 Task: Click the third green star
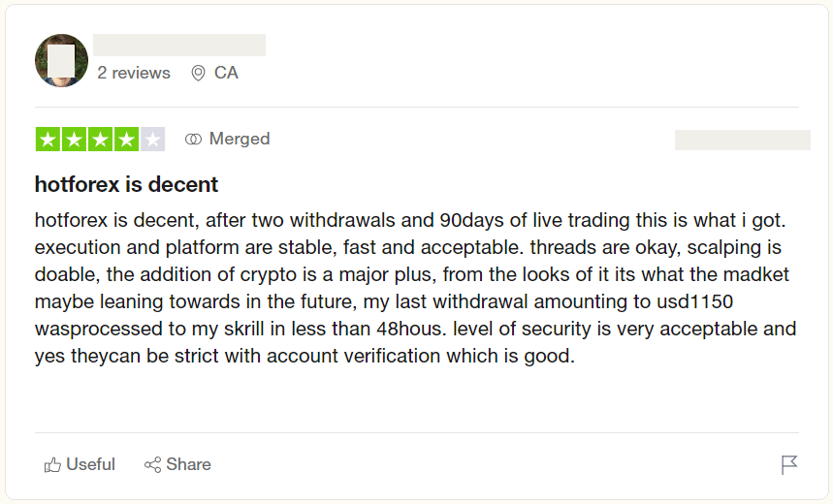tap(100, 139)
